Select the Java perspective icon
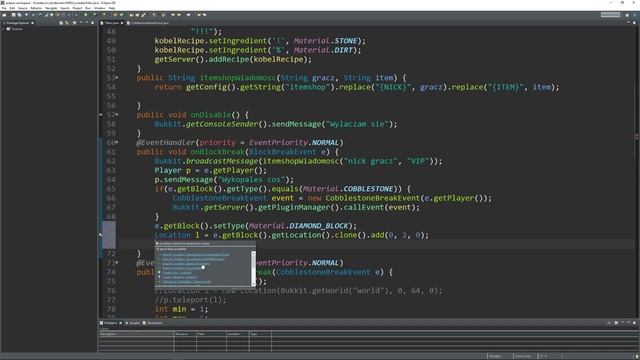The image size is (640, 360). coord(634,15)
